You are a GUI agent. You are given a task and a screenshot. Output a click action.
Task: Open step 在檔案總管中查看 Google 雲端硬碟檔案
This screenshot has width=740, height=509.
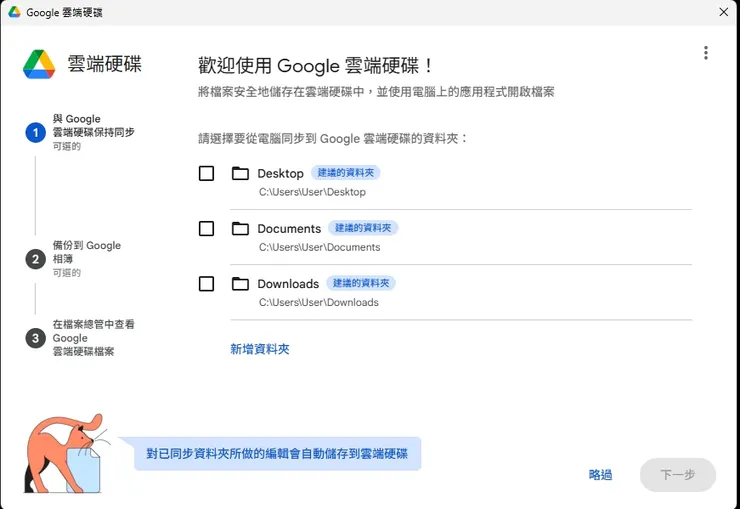click(93, 338)
